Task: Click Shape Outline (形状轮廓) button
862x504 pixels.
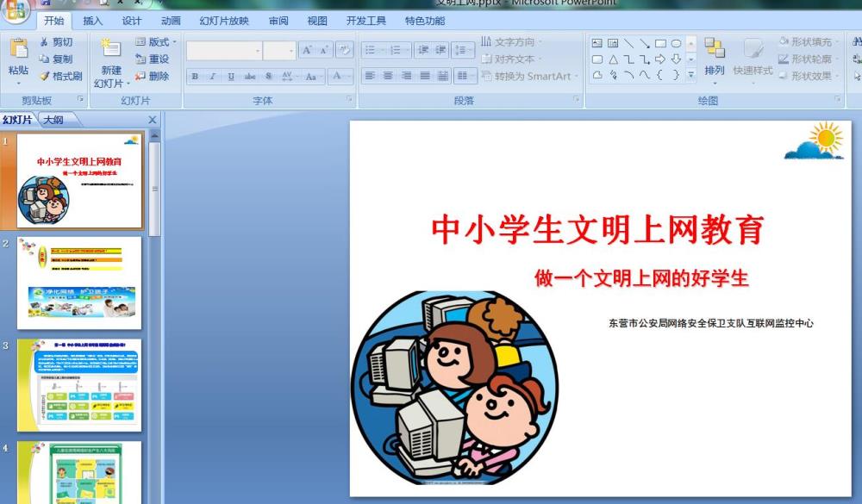Action: tap(809, 59)
